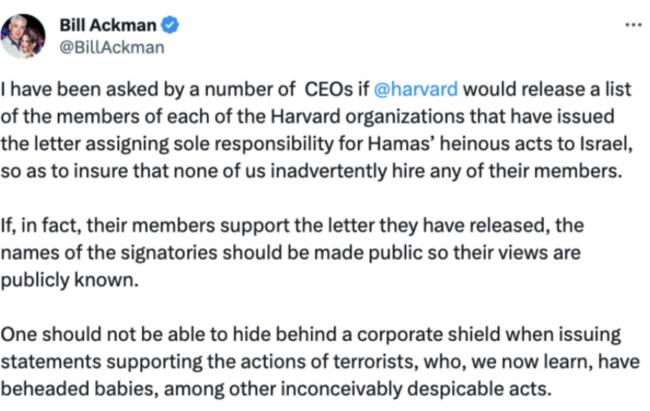Click the word "inadvertently" in the tweet
650x411 pixels.
[328, 171]
